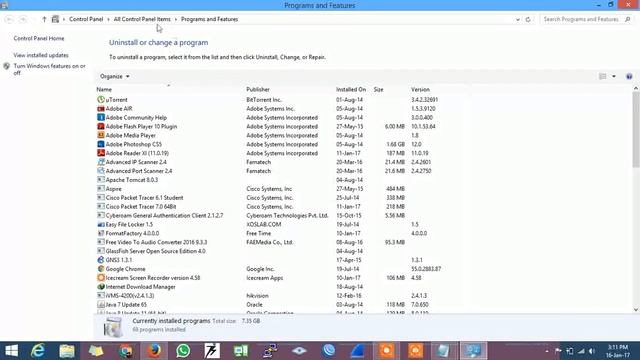Click the Back navigation arrow

pyautogui.click(x=9, y=19)
